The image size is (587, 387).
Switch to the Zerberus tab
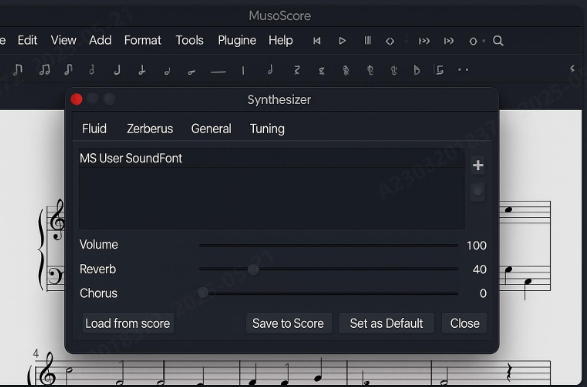coord(150,128)
